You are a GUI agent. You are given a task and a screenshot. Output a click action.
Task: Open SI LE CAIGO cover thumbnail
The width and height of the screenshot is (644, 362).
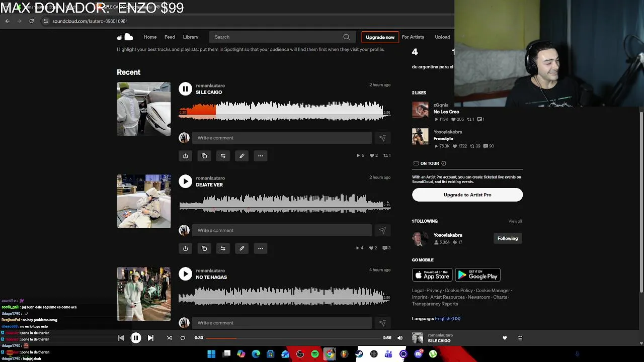pyautogui.click(x=144, y=109)
